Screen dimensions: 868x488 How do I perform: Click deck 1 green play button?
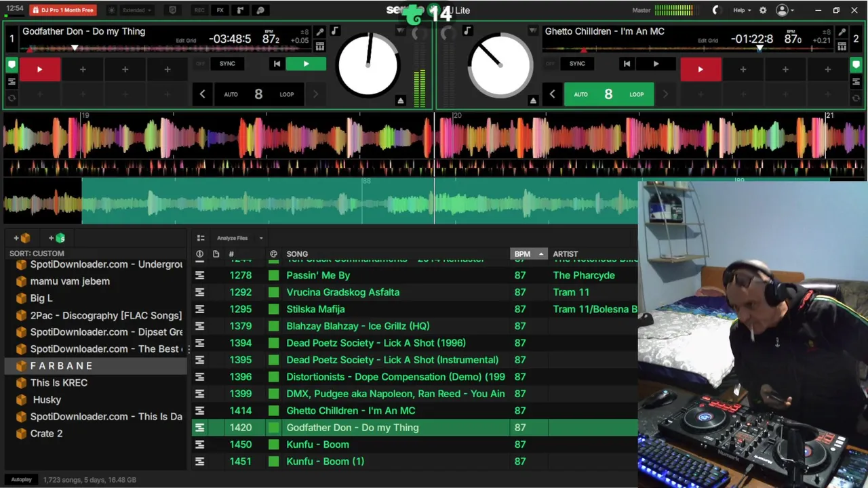306,64
